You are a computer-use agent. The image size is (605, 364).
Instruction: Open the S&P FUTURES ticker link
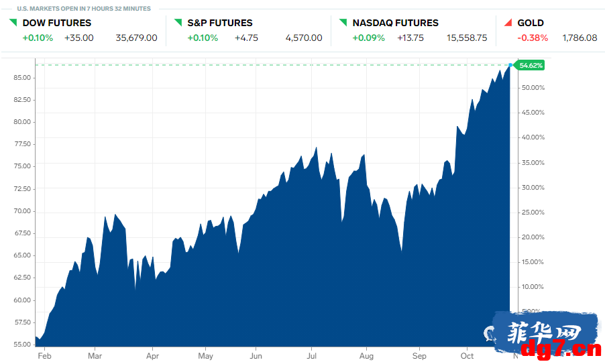point(220,23)
